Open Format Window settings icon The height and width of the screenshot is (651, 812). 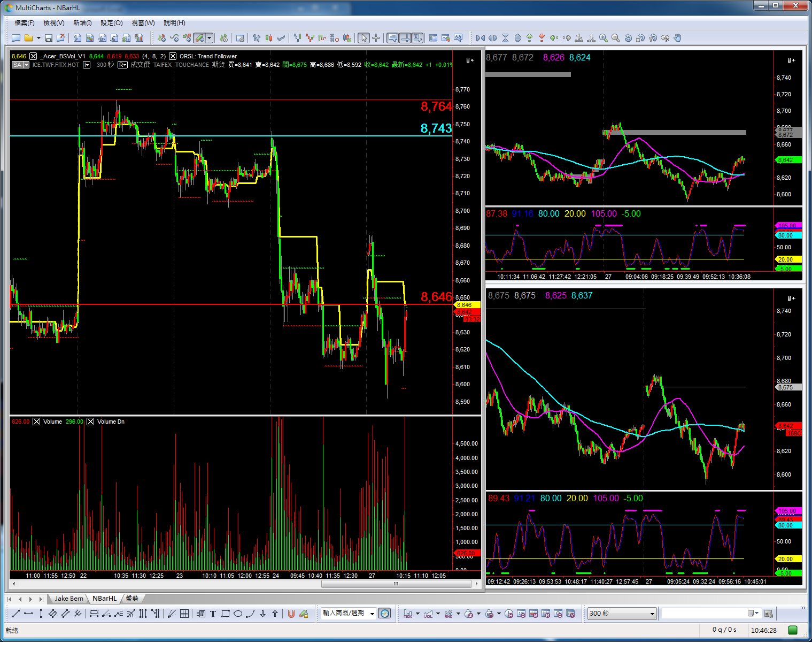coord(240,38)
